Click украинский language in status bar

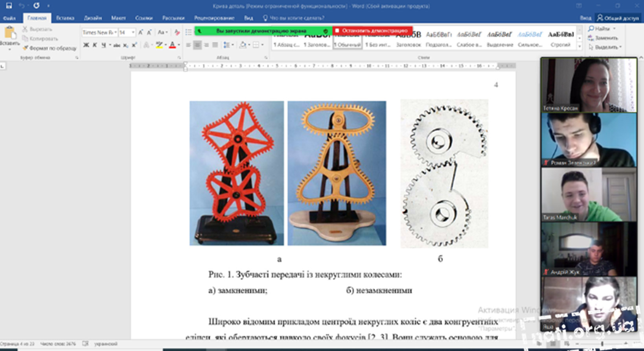tap(106, 344)
